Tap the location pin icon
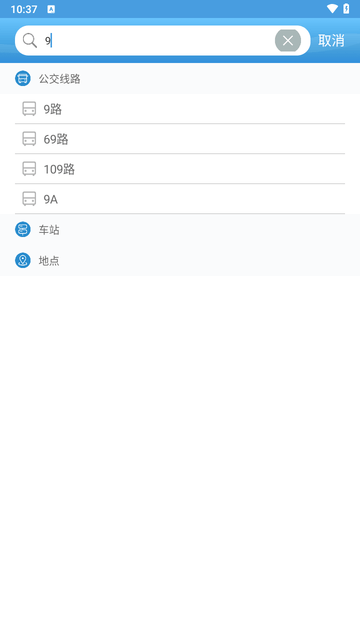 (23, 260)
